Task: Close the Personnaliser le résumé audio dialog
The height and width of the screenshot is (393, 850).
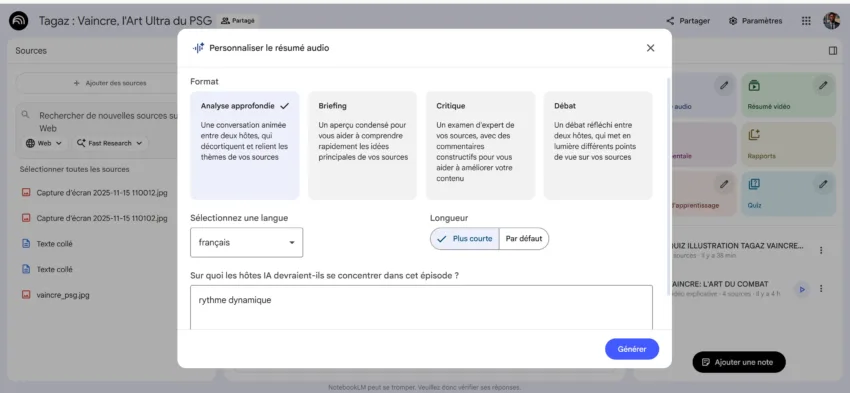Action: (x=651, y=48)
